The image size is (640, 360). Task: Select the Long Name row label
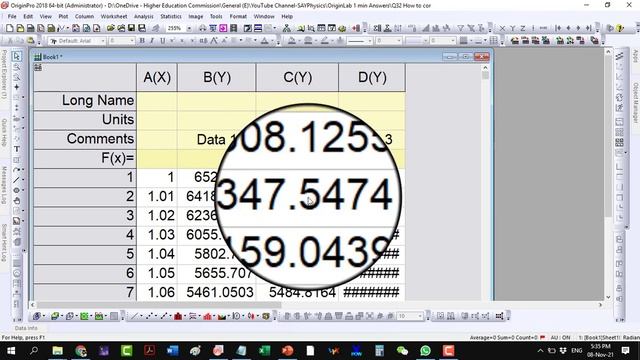coord(85,100)
